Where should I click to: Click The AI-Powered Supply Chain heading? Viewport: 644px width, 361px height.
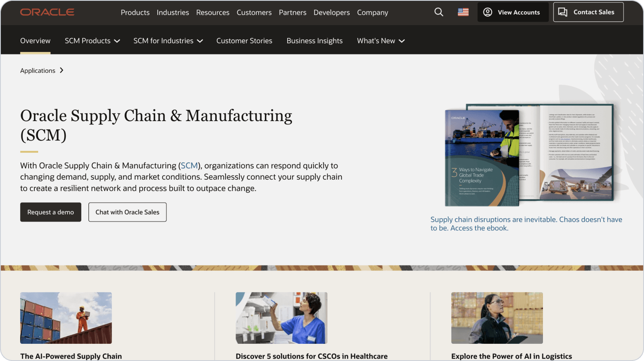pyautogui.click(x=71, y=356)
